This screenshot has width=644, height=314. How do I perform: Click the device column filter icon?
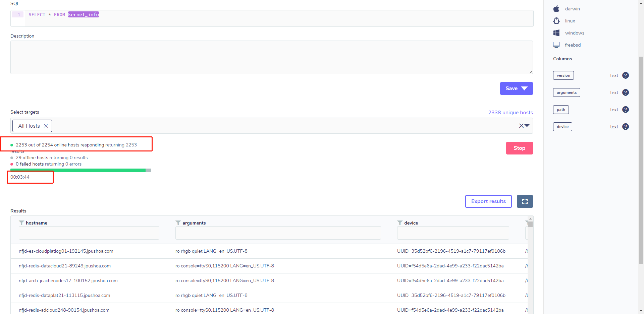tap(399, 223)
